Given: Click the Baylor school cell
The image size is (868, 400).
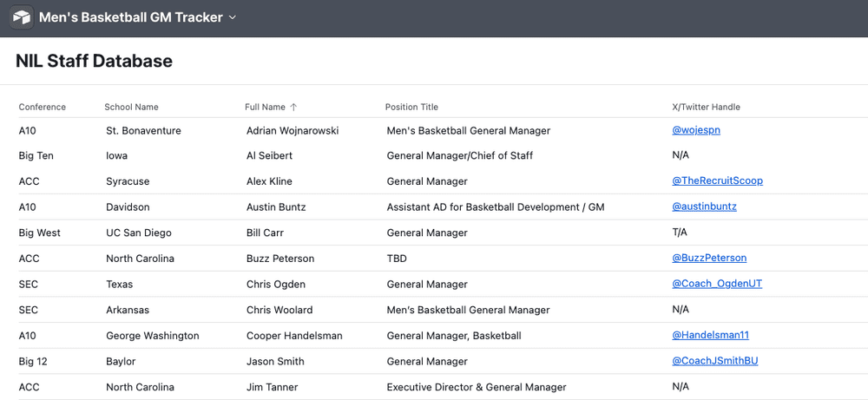Looking at the screenshot, I should 121,361.
